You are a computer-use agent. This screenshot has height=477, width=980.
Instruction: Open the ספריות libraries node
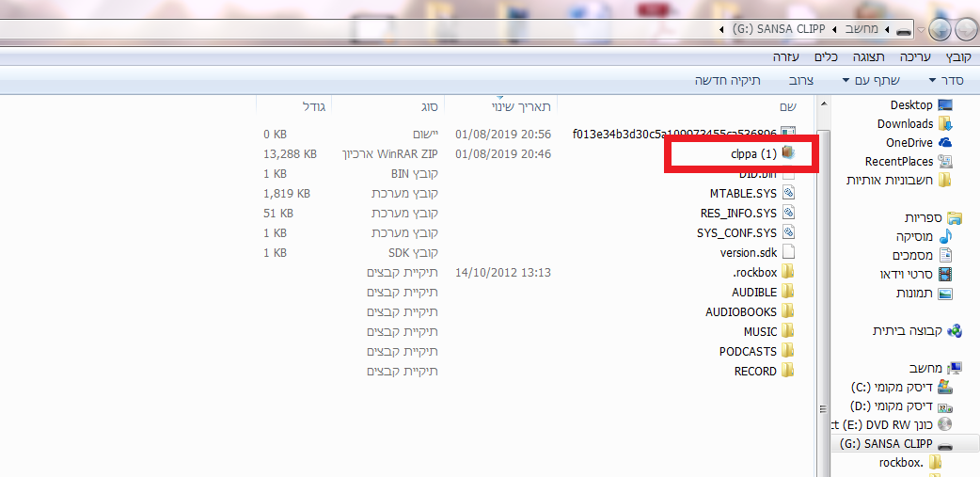[934, 217]
